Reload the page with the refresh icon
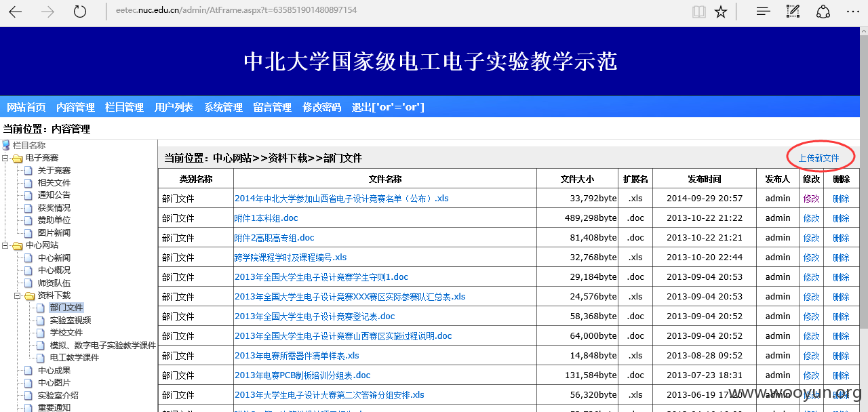 80,12
